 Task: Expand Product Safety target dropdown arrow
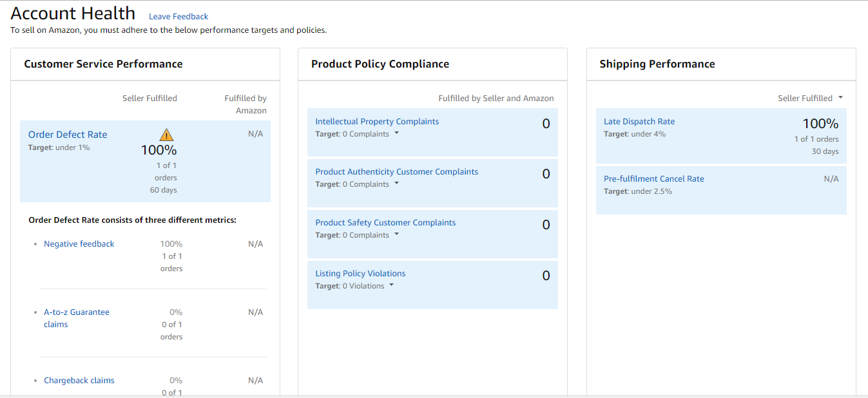(x=396, y=234)
